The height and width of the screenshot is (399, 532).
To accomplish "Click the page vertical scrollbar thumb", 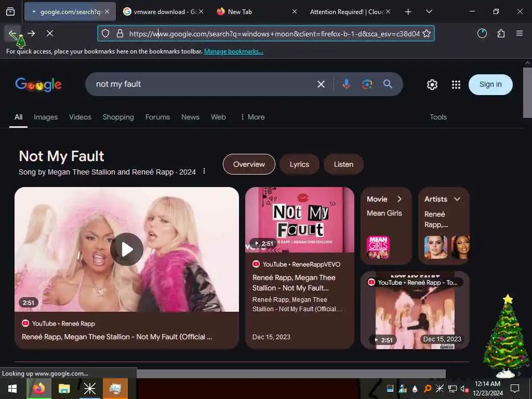I will click(527, 92).
